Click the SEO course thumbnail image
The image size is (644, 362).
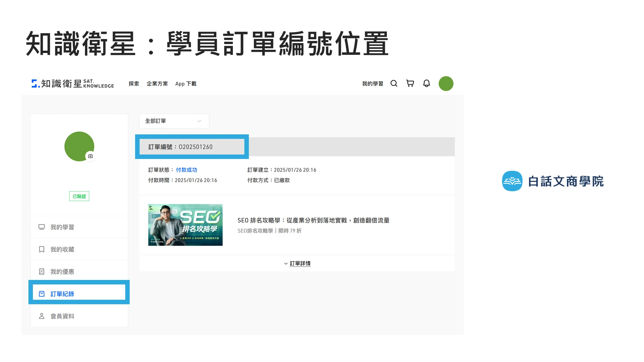click(185, 225)
